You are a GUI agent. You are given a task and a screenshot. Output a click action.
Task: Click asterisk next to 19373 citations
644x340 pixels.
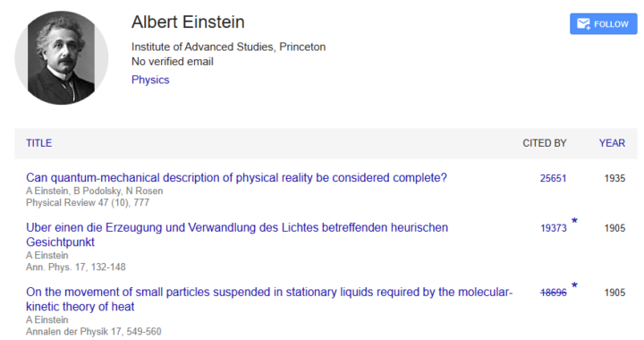[574, 221]
